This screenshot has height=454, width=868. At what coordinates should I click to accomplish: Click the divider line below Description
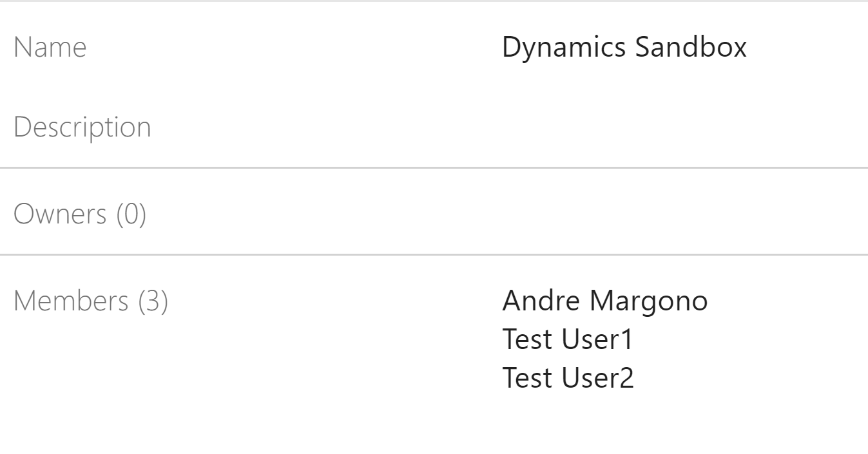pos(434,168)
